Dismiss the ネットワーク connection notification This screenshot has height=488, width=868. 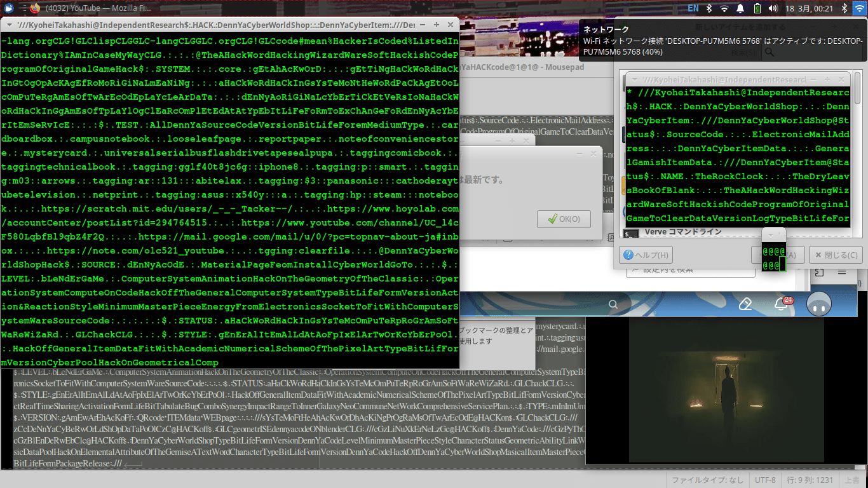point(723,41)
